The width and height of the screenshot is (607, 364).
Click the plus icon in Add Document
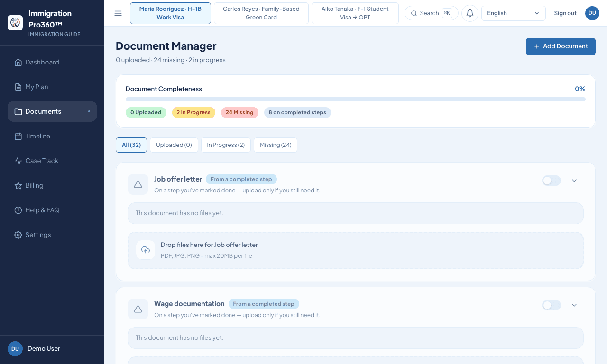(x=537, y=46)
